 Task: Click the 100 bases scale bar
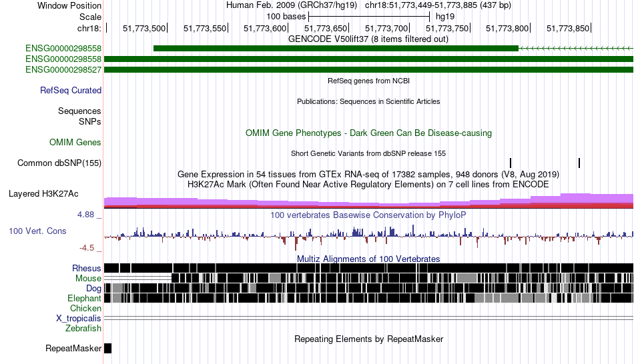click(x=369, y=17)
